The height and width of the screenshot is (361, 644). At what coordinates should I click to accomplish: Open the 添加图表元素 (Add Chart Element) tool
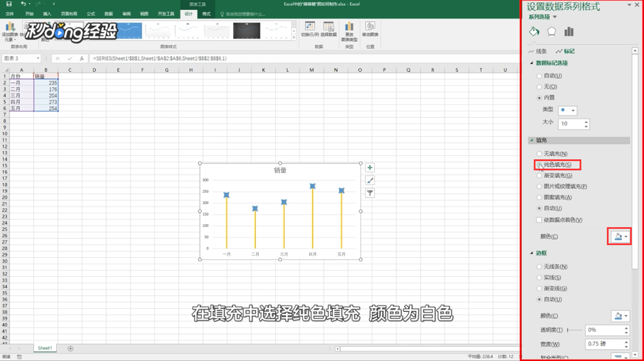pos(9,32)
